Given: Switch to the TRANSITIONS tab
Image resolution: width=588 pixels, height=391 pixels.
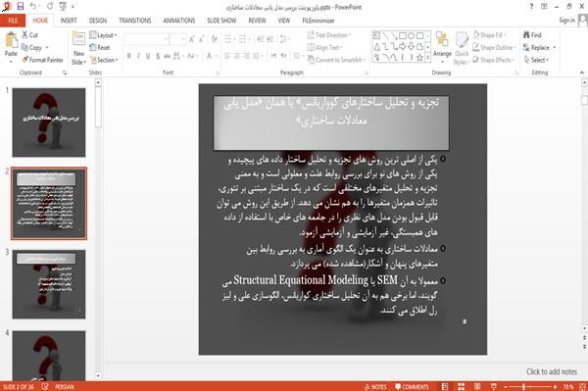Looking at the screenshot, I should [x=135, y=21].
